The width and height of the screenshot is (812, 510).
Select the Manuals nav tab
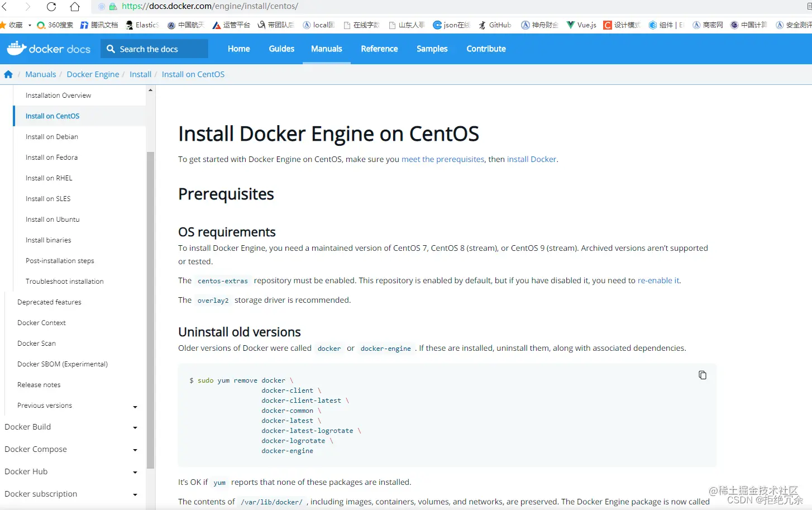point(327,49)
